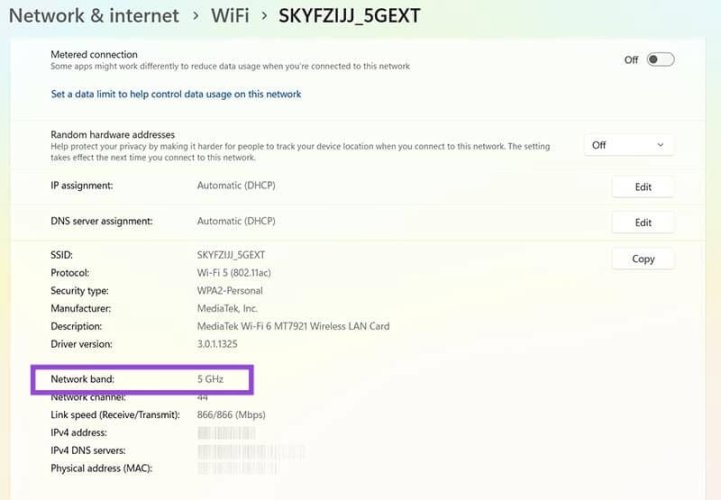This screenshot has height=500, width=721.
Task: Click the dropdown chevron next to Off
Action: (x=660, y=145)
